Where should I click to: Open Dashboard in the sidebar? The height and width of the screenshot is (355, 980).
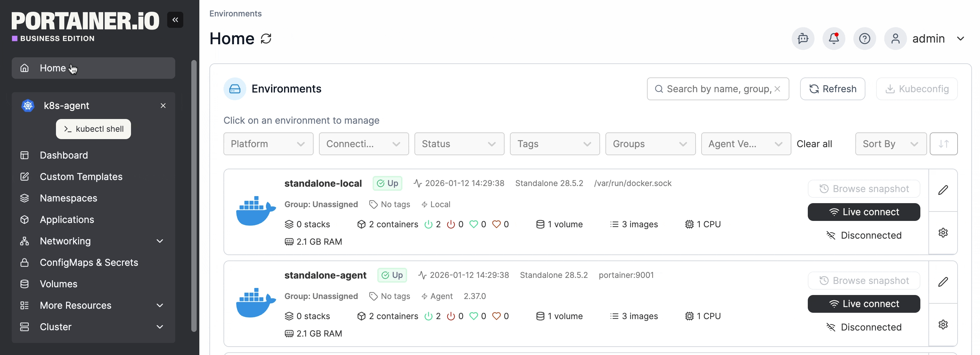[x=64, y=155]
